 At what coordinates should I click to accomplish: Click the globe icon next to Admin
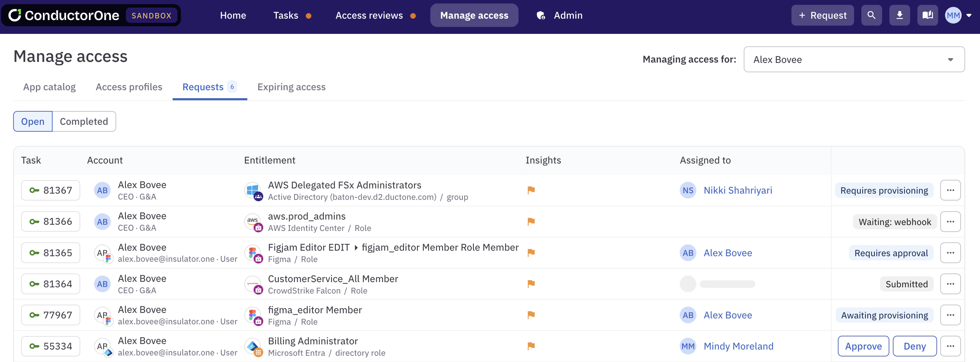(x=541, y=16)
